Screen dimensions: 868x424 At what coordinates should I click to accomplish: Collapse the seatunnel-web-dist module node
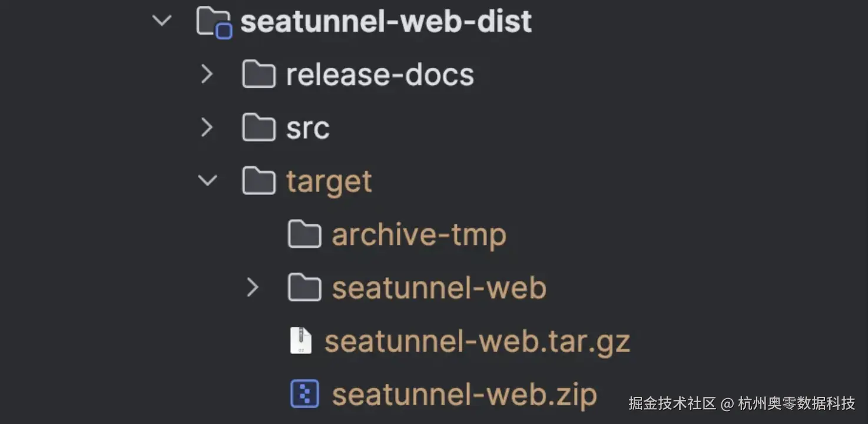pyautogui.click(x=161, y=21)
